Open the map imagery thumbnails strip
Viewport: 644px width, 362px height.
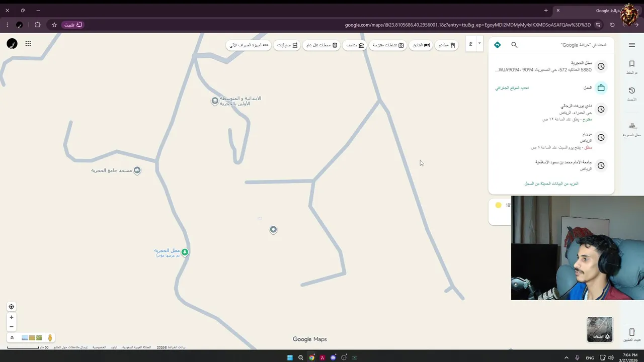(32, 338)
